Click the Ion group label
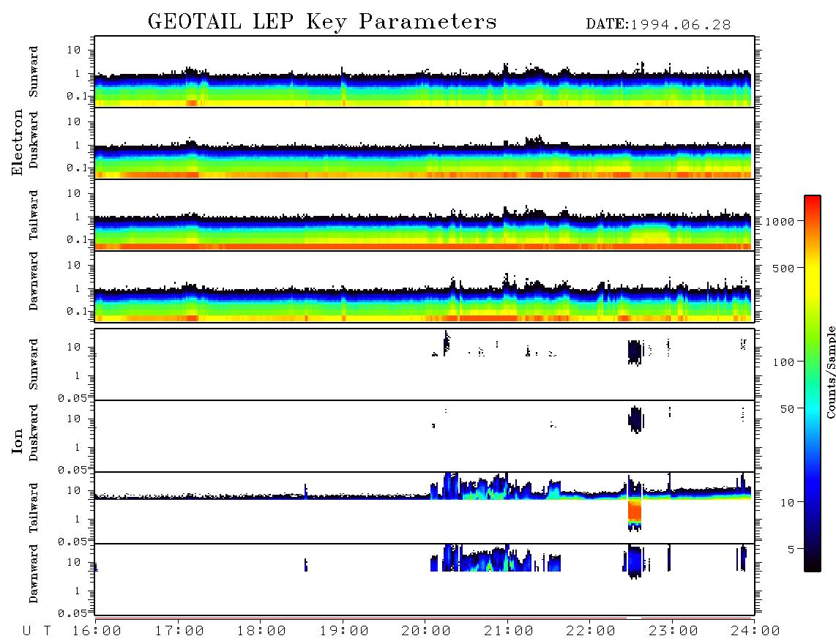 coord(18,441)
